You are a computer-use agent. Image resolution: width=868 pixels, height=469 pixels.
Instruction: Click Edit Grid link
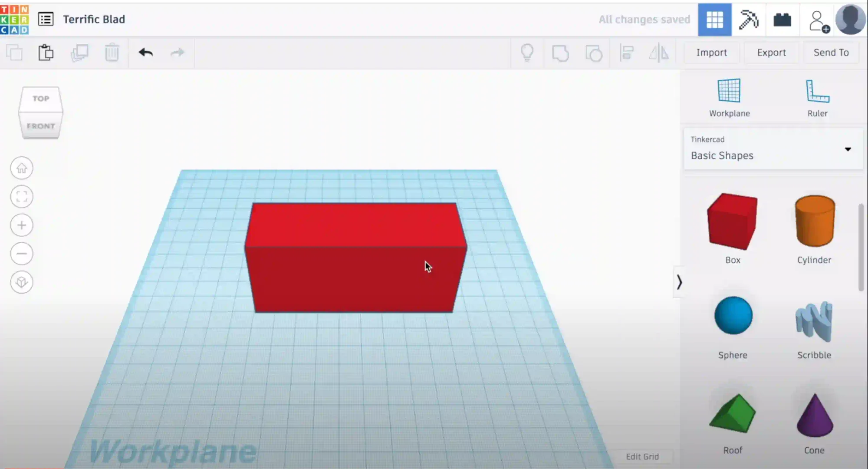tap(642, 456)
